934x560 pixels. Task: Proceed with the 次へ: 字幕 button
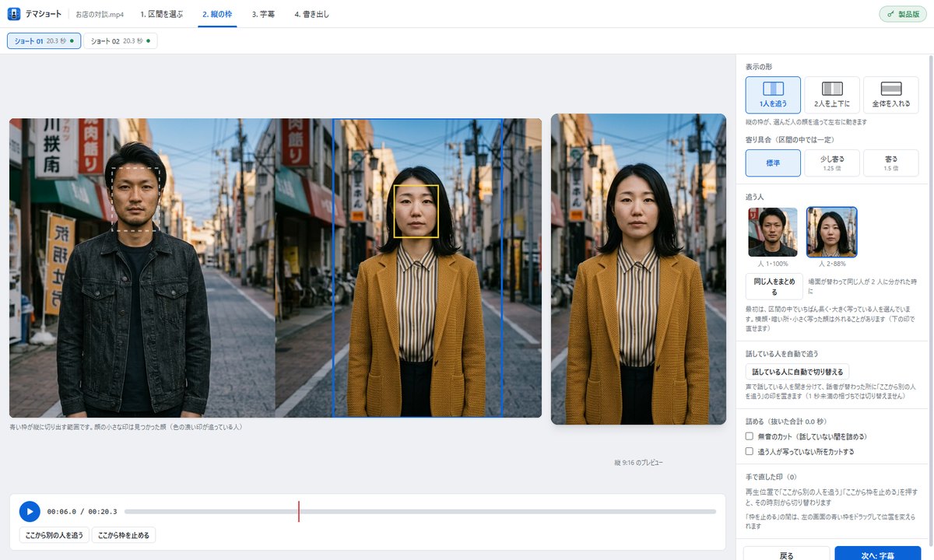880,555
